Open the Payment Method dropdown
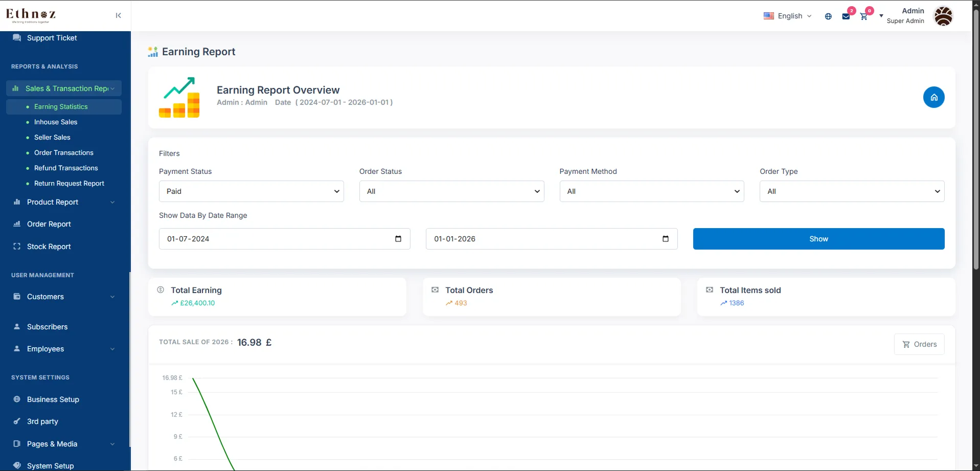980x471 pixels. (x=652, y=191)
